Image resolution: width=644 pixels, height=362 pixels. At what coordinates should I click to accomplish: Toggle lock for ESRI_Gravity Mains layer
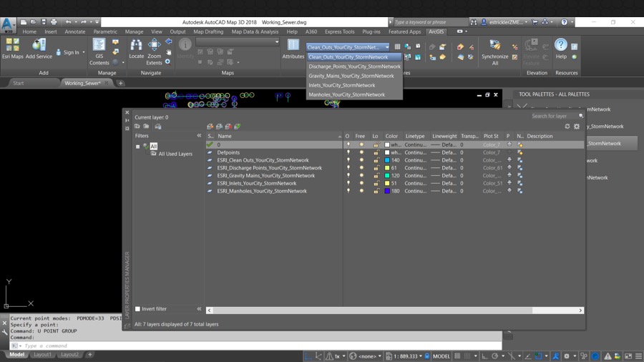click(x=376, y=175)
